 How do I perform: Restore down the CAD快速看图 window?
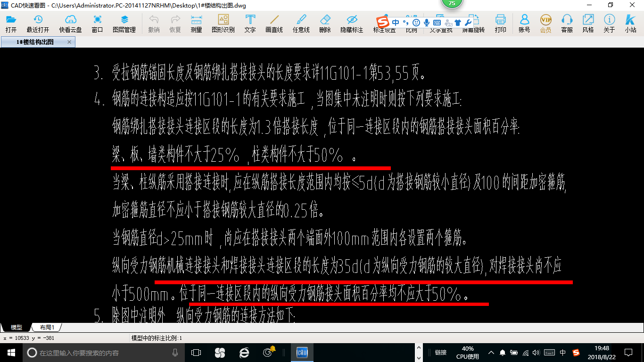[x=611, y=5]
